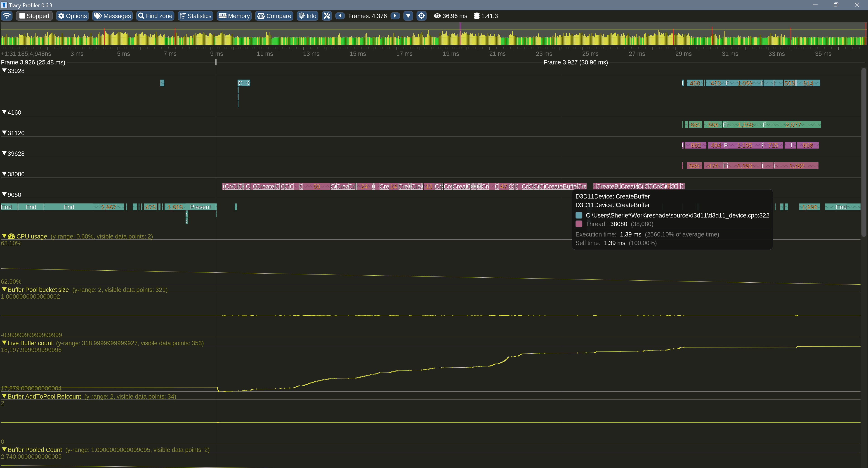Collapse thread 33928 in the timeline
This screenshot has height=468, width=868.
pos(4,71)
